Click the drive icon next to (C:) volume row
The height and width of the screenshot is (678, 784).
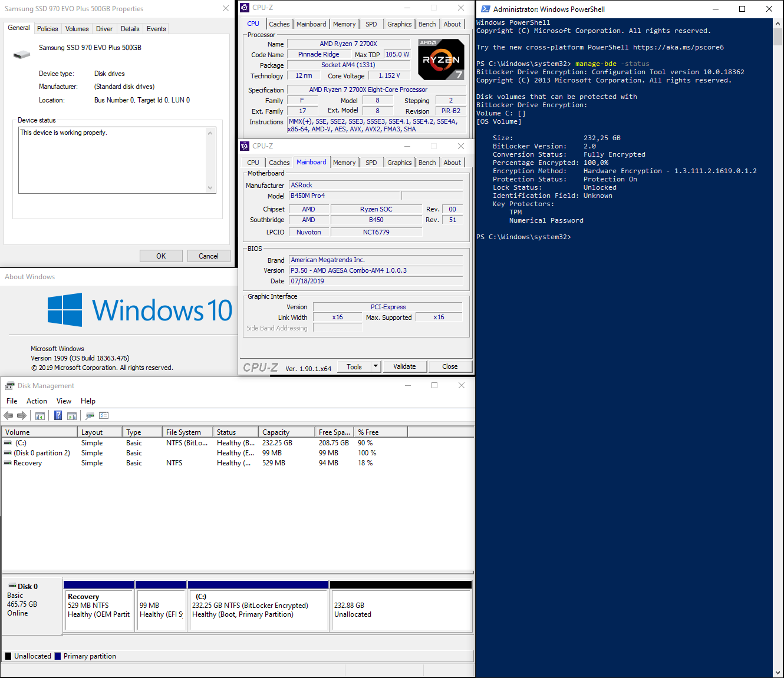pos(8,443)
